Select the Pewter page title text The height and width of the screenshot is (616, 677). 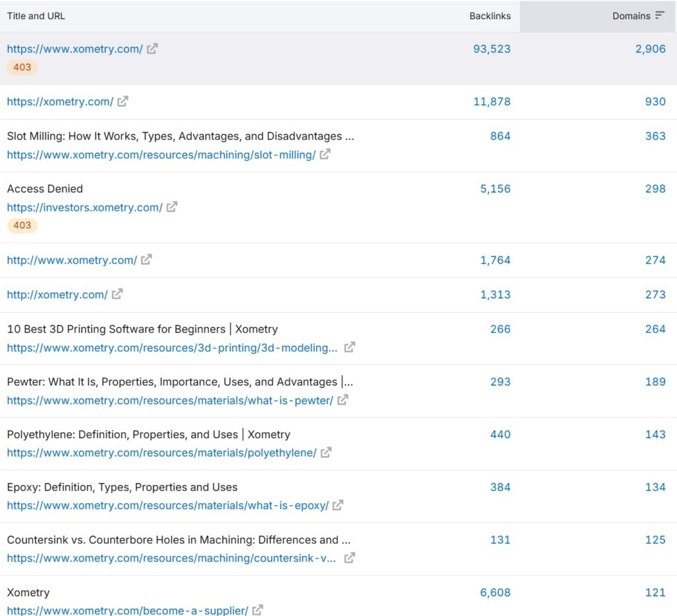click(180, 381)
